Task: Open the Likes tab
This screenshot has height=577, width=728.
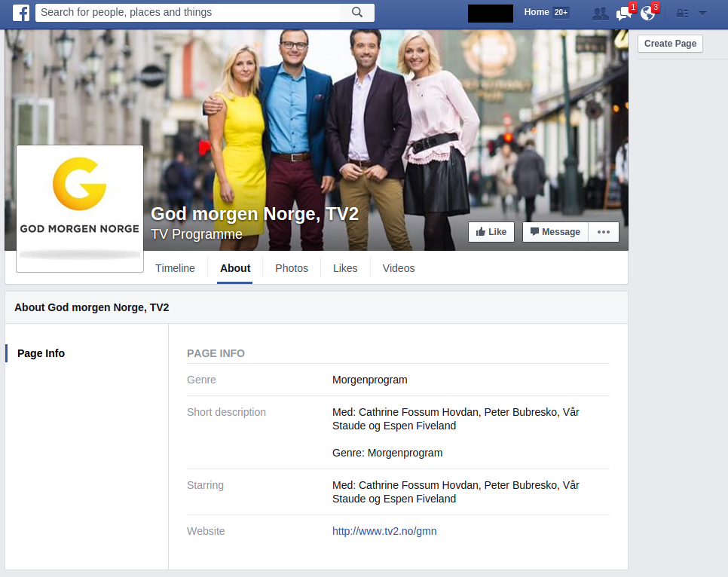Action: [345, 268]
